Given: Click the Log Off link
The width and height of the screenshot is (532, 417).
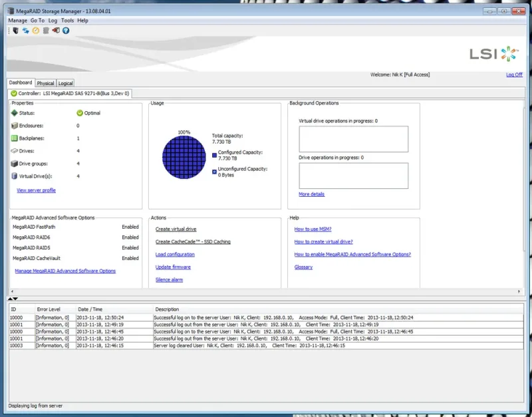Looking at the screenshot, I should click(514, 74).
